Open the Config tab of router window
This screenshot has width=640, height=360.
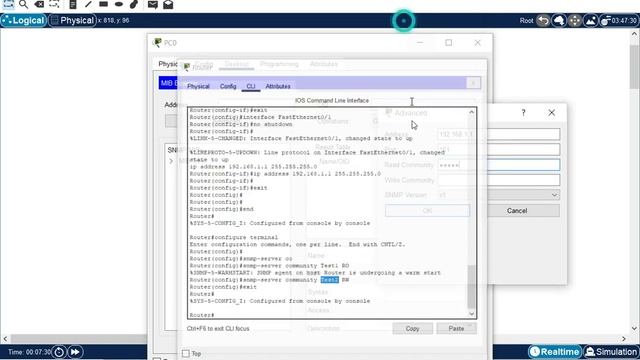(x=228, y=87)
